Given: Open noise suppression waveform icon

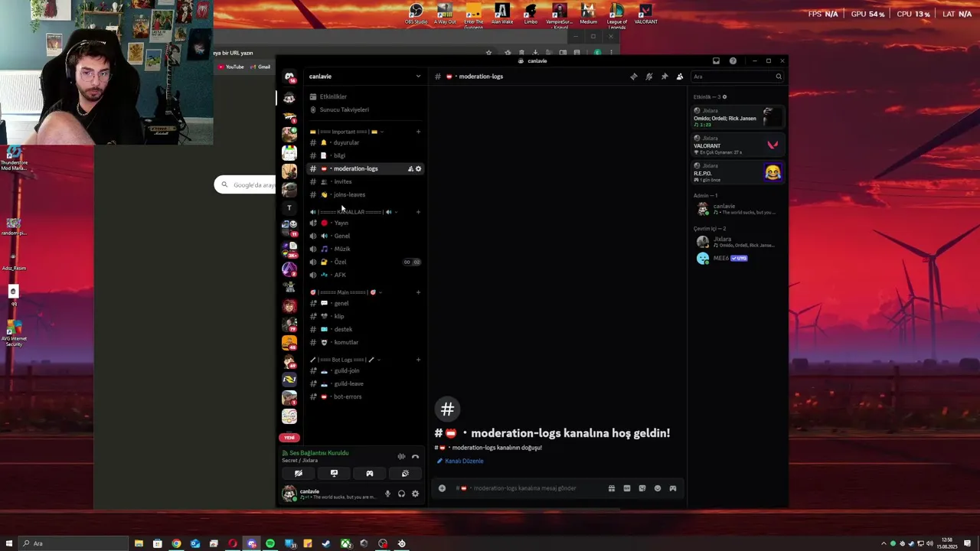Looking at the screenshot, I should (x=401, y=457).
